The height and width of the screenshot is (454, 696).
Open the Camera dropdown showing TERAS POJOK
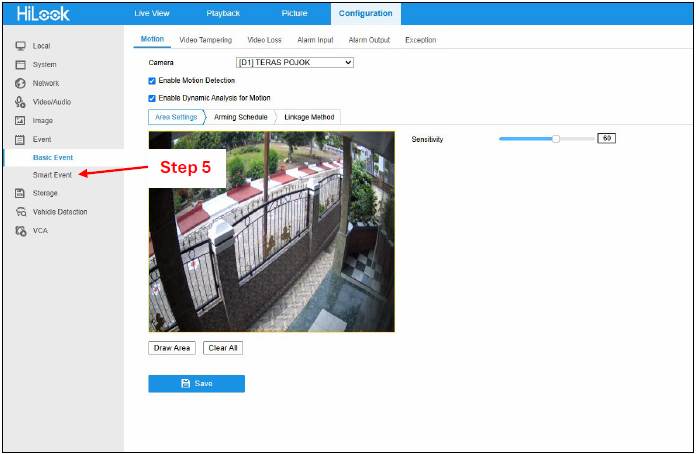point(294,63)
